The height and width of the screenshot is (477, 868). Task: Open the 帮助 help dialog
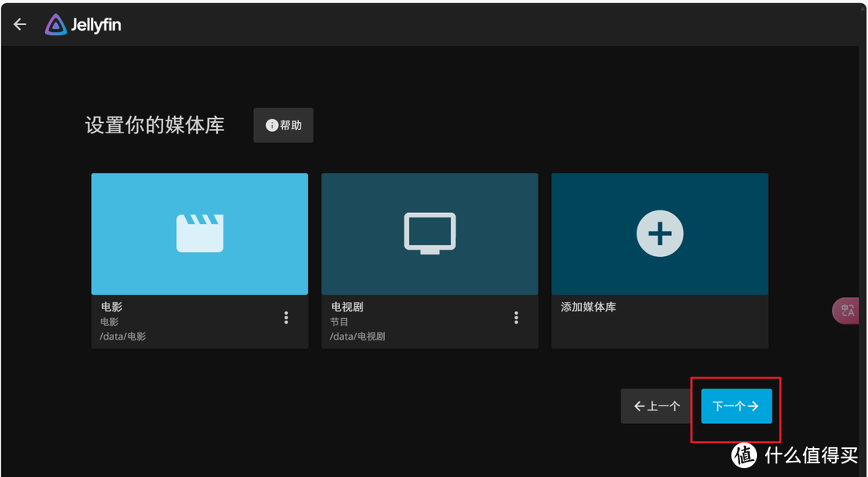(x=283, y=124)
